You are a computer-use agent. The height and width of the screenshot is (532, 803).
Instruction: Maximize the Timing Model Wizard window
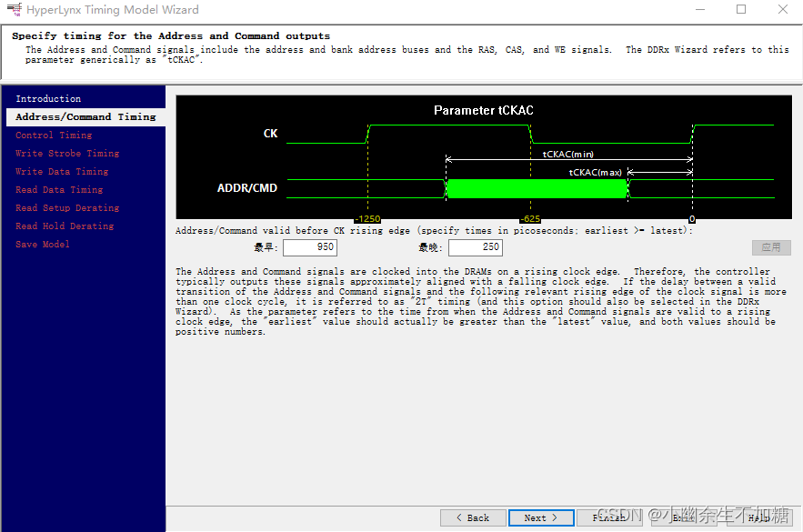tap(741, 9)
